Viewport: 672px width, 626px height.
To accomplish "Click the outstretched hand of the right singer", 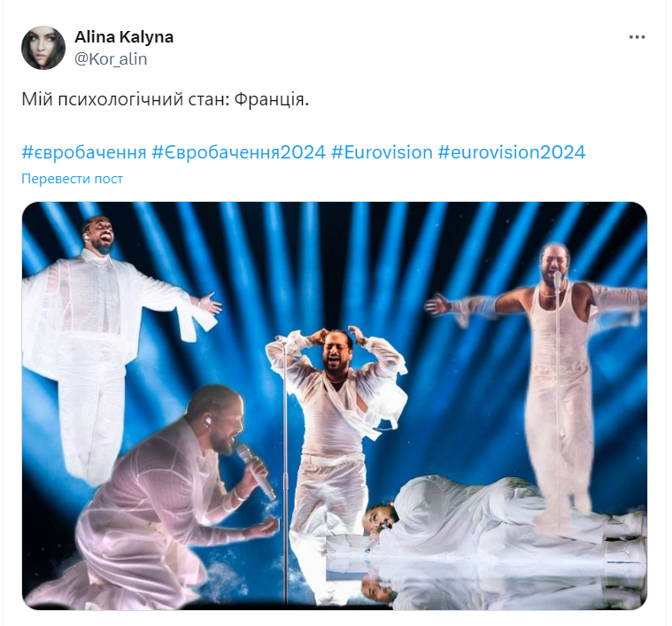I will pos(438,304).
